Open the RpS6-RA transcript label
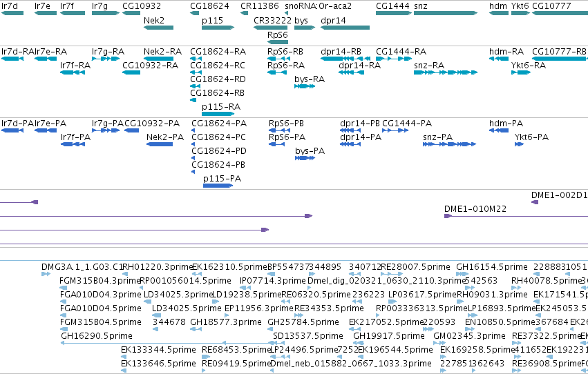 tap(286, 66)
